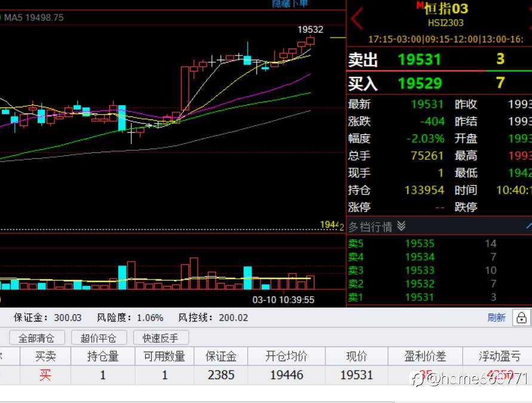Click the 卖1 level price 19531
532x403 pixels.
[x=420, y=297]
